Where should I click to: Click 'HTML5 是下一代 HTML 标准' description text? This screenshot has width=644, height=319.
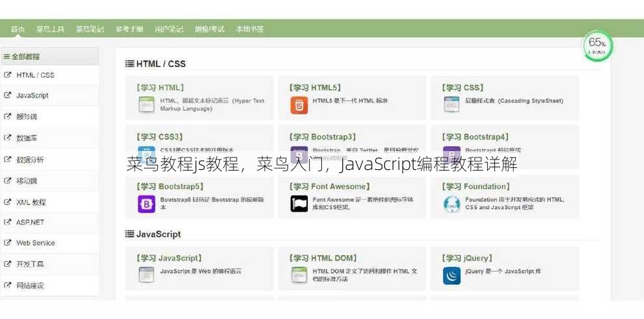click(x=350, y=101)
